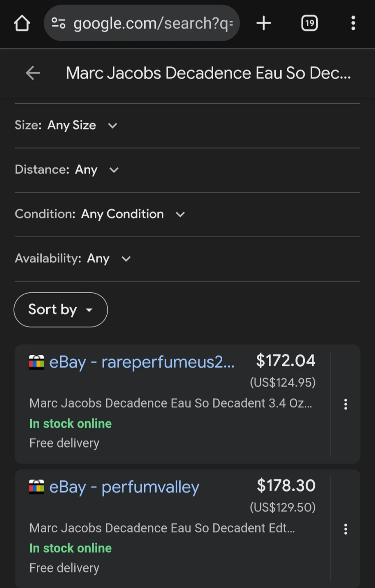Click eBay icon beside perfumvalley listing

click(36, 487)
